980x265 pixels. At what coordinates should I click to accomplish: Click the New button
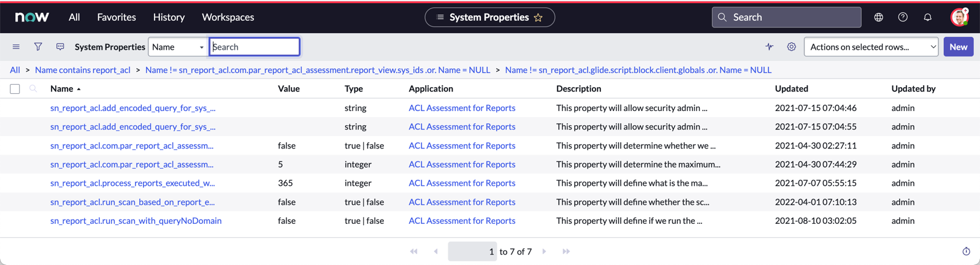(958, 47)
